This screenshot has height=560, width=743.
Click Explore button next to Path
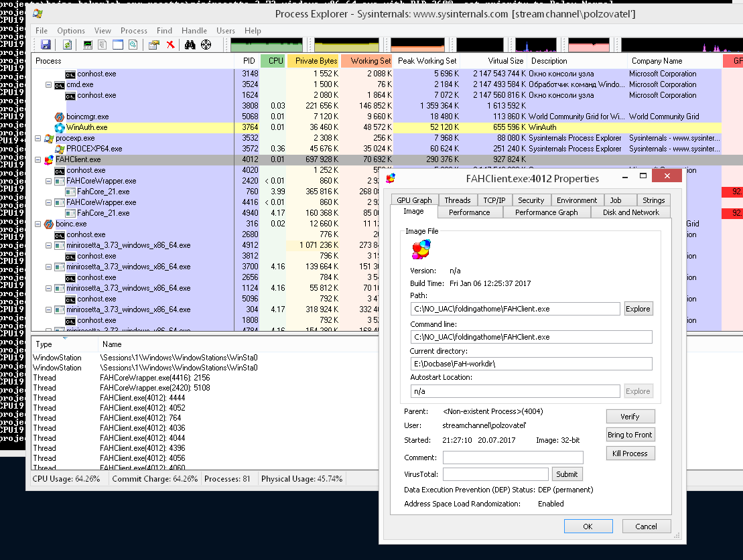[638, 309]
